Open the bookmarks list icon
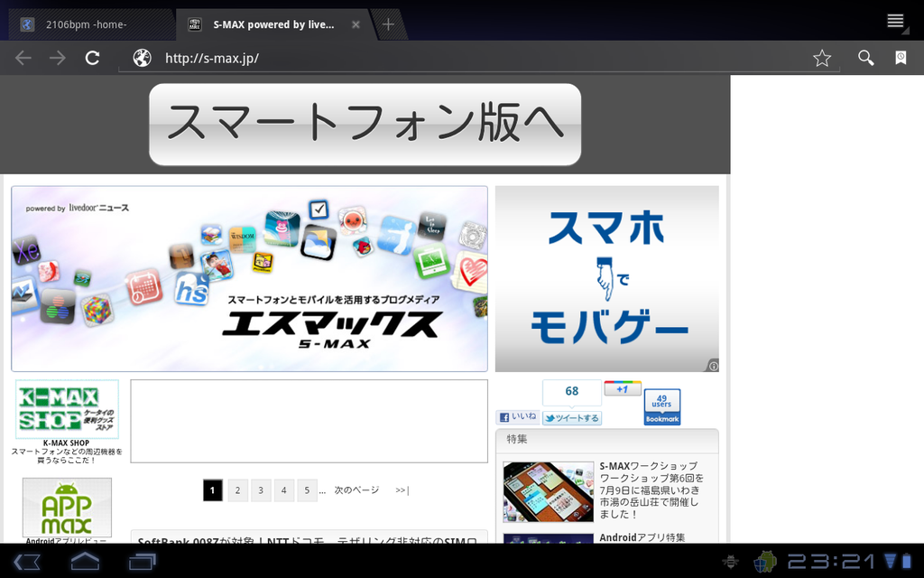Image resolution: width=924 pixels, height=578 pixels. (x=901, y=58)
